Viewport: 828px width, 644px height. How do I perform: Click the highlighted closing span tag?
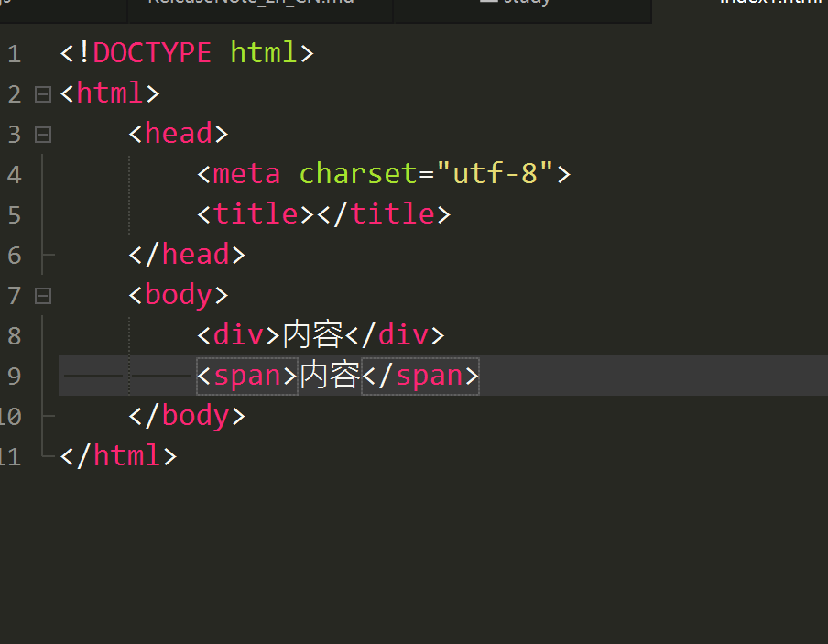(420, 376)
